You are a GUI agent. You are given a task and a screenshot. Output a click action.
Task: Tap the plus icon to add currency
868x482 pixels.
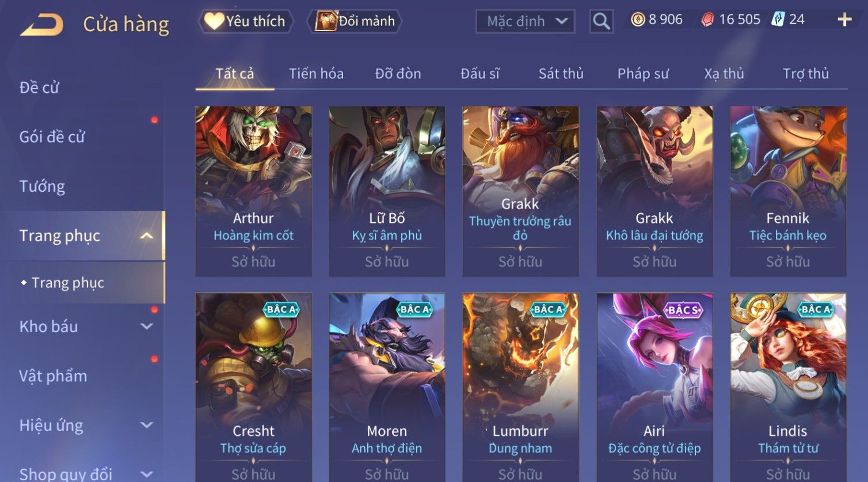tap(844, 20)
